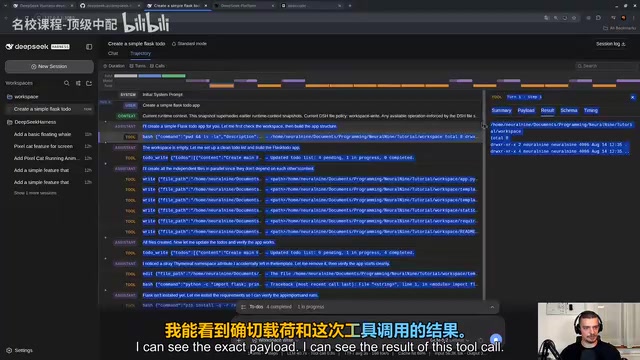Screen dimensions: 640x360
Task: Select write tool row for workspace/app.py
Action: point(290,179)
